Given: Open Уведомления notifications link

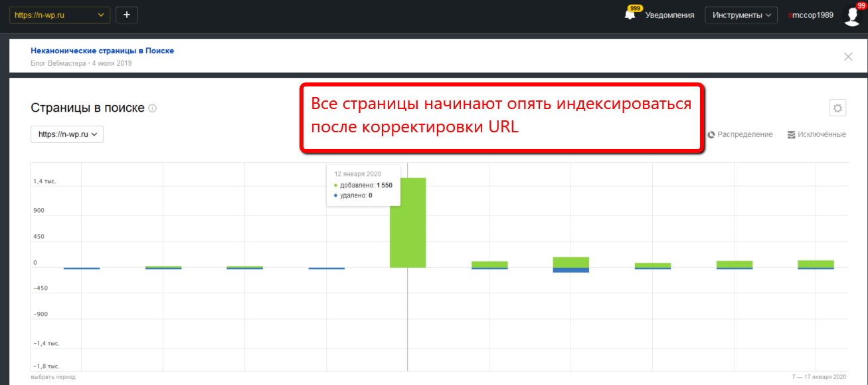Looking at the screenshot, I should pyautogui.click(x=669, y=15).
